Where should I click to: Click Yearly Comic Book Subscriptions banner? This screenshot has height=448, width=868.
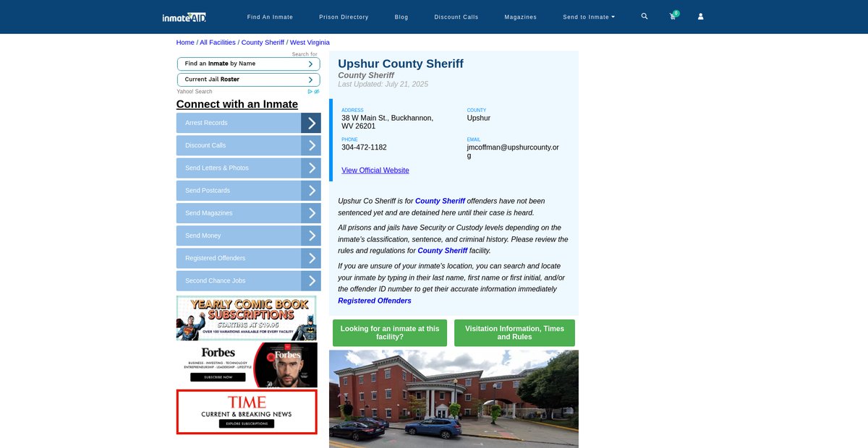247,318
